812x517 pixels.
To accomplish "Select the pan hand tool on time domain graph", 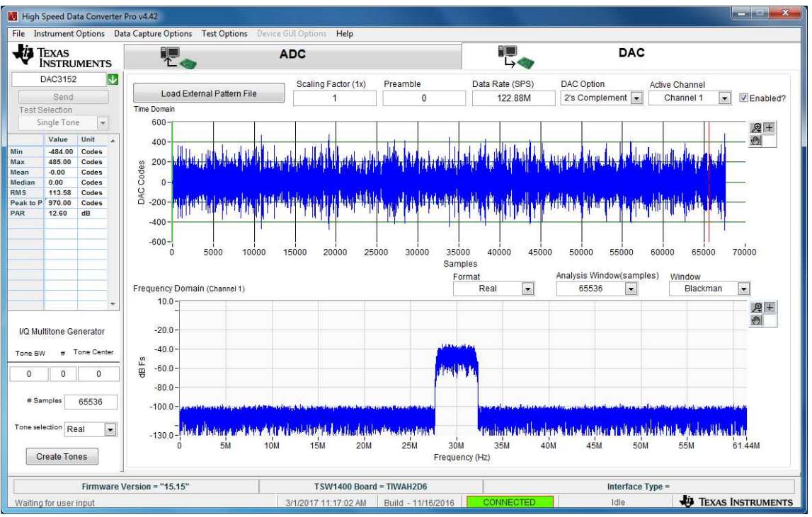I will 757,140.
